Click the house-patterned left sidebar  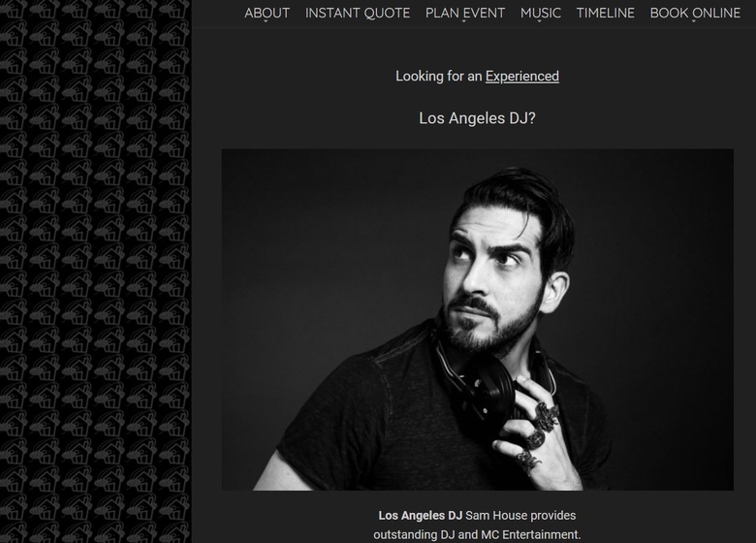(x=95, y=271)
